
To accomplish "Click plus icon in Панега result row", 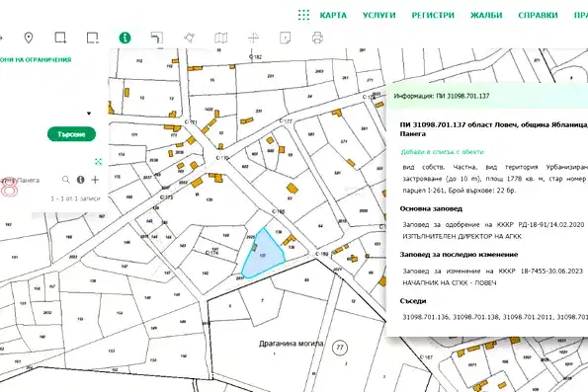I will pos(95,180).
